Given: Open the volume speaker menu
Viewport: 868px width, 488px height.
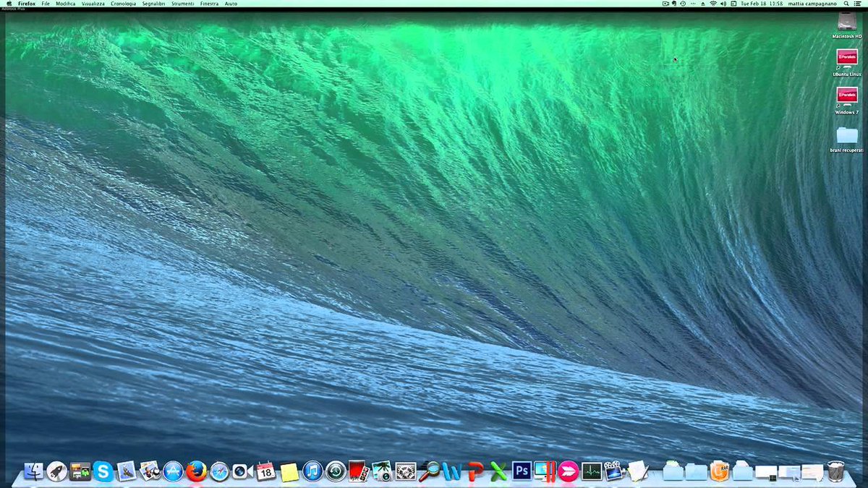Looking at the screenshot, I should [723, 4].
